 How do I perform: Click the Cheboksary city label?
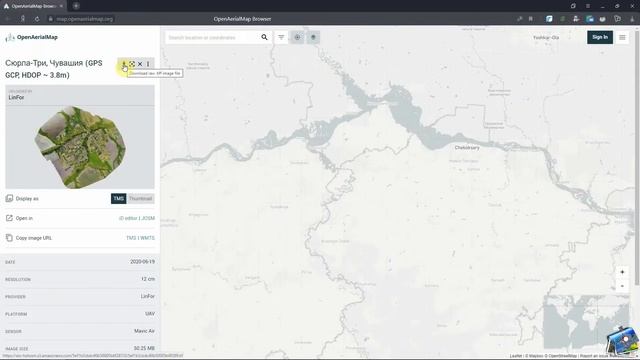pos(467,148)
